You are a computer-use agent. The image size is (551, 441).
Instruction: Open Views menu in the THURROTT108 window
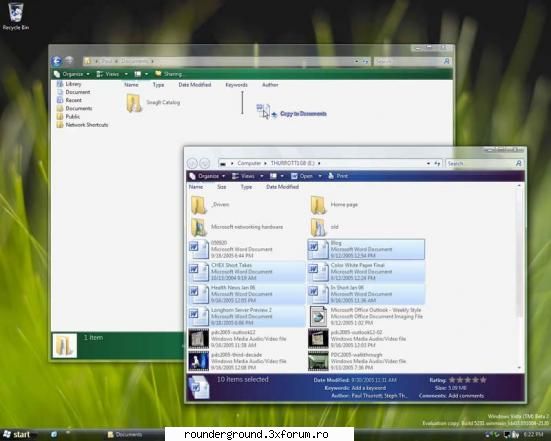pyautogui.click(x=247, y=176)
